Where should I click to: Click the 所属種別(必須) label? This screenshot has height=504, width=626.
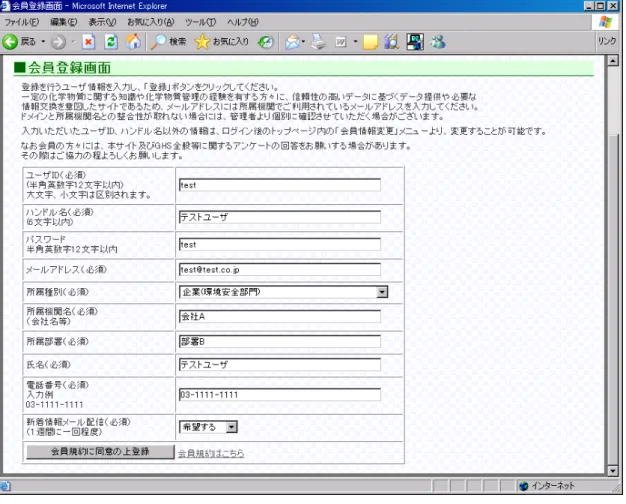coord(57,292)
